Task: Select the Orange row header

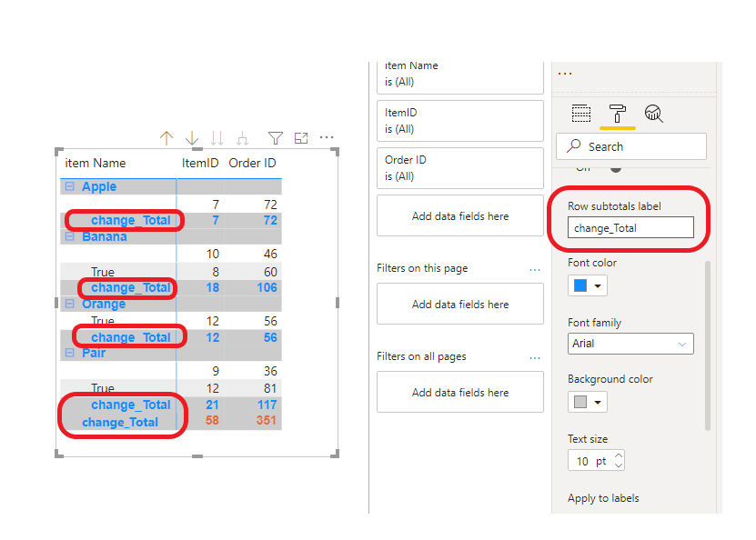Action: 104,304
